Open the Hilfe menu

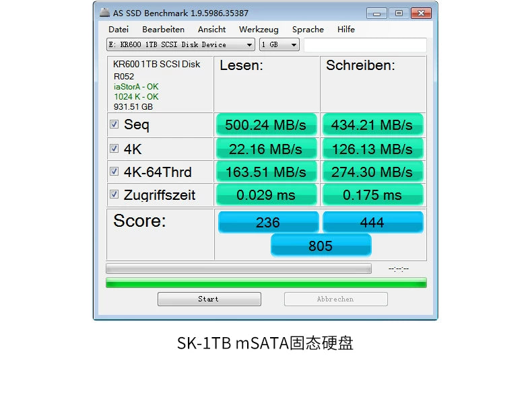[x=345, y=30]
